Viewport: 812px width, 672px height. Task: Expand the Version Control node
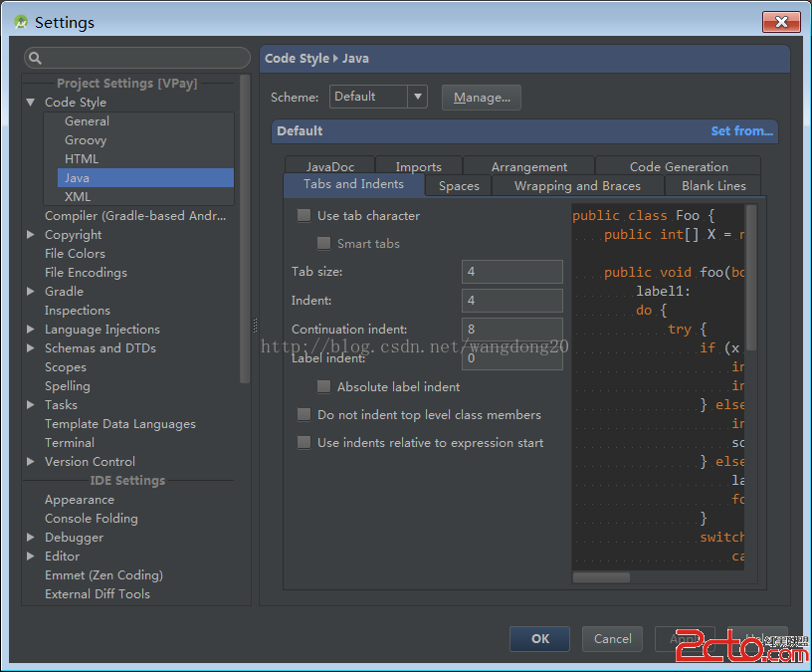pyautogui.click(x=31, y=462)
